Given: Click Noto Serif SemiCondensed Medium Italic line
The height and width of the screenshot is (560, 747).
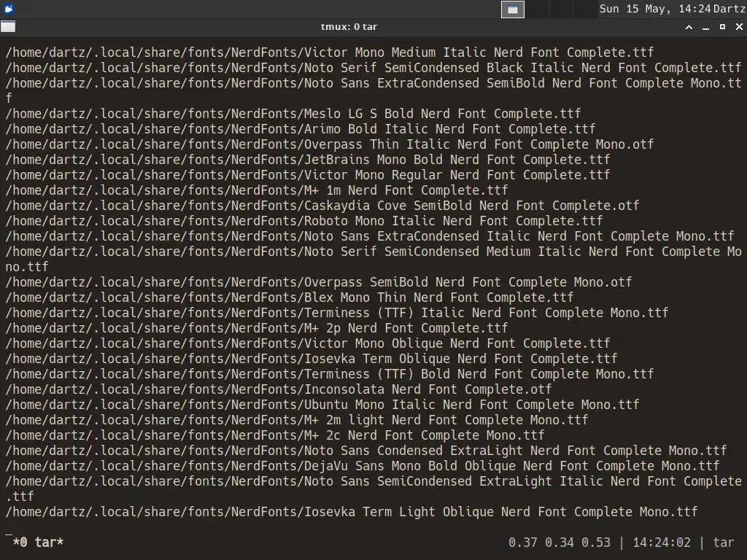Looking at the screenshot, I should [373, 251].
